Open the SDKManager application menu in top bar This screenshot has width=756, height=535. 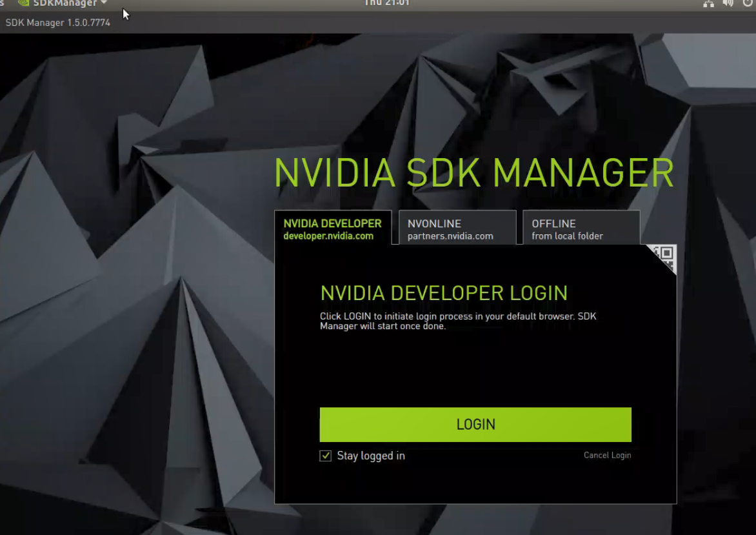click(65, 3)
